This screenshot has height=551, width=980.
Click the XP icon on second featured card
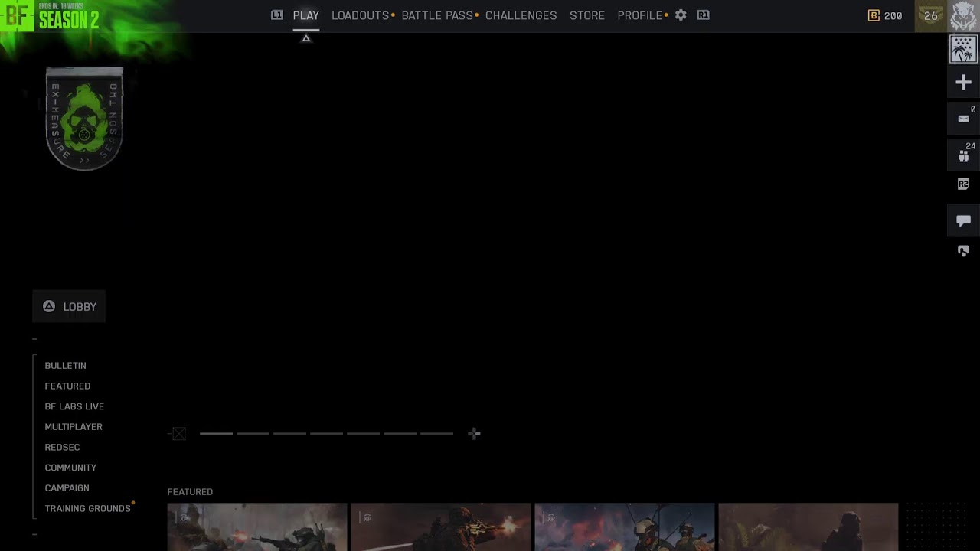[367, 518]
